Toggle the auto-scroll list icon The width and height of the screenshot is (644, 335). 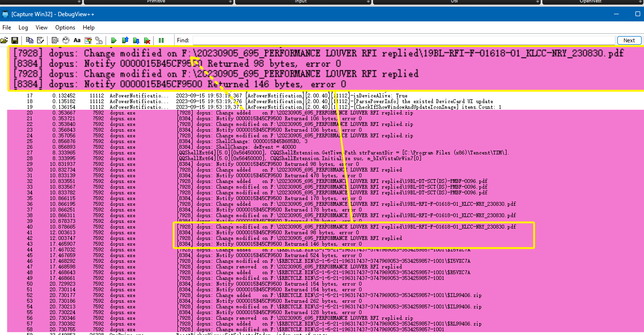[55, 40]
